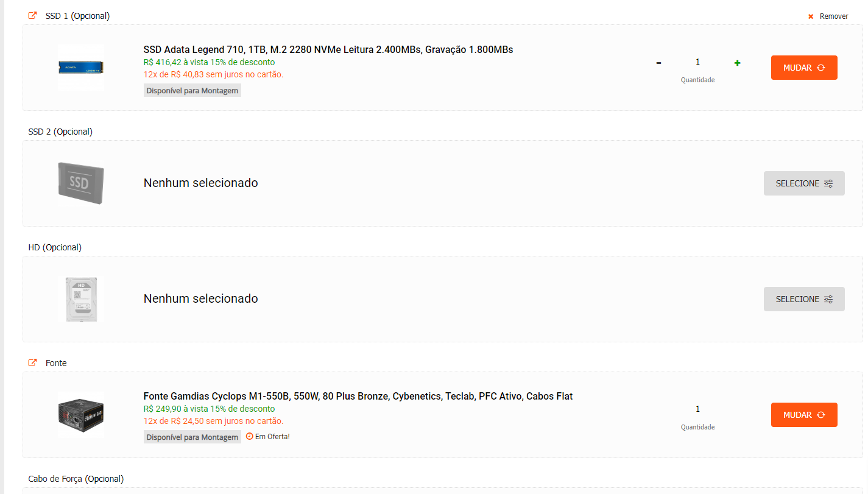Screen dimensions: 868x494
Task: Open Fonte external link icon
Action: pos(32,363)
